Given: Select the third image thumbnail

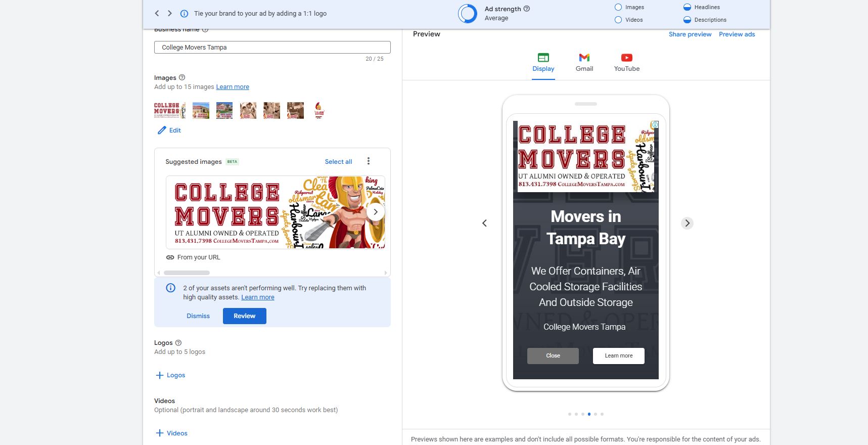Looking at the screenshot, I should (224, 110).
